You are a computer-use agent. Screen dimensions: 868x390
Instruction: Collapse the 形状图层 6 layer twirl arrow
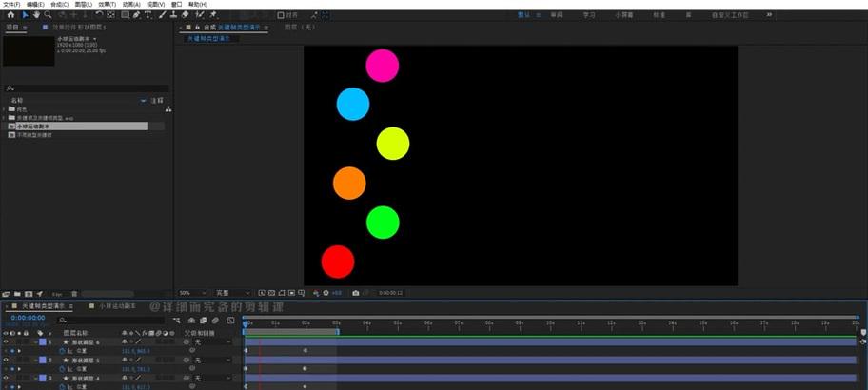[36, 341]
